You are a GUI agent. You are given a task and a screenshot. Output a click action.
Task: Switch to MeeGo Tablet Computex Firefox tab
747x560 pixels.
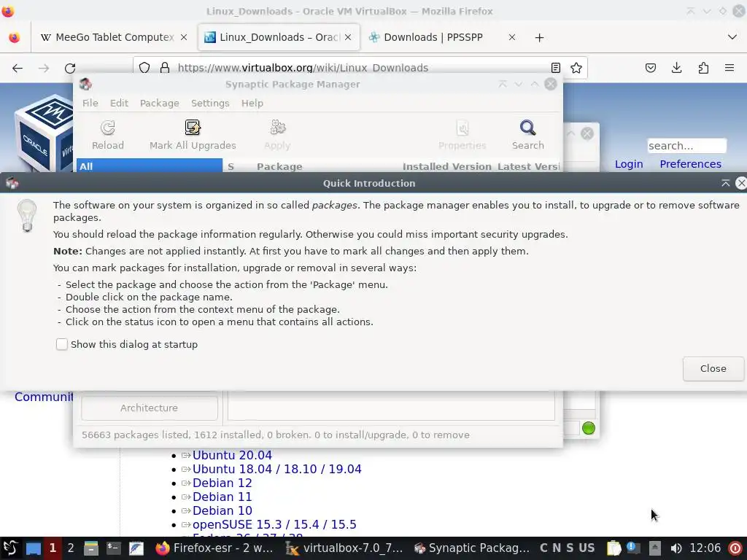pyautogui.click(x=115, y=37)
